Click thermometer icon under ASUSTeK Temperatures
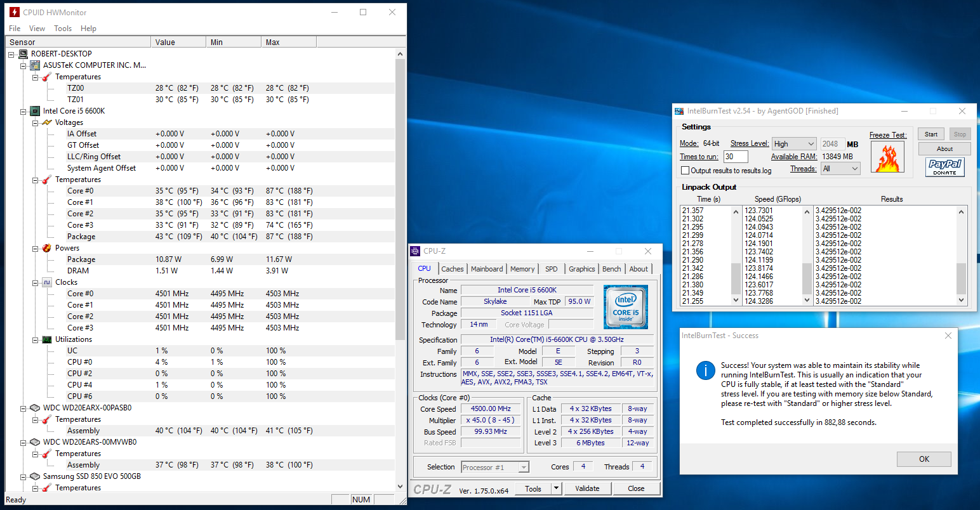The width and height of the screenshot is (980, 510). (46, 77)
